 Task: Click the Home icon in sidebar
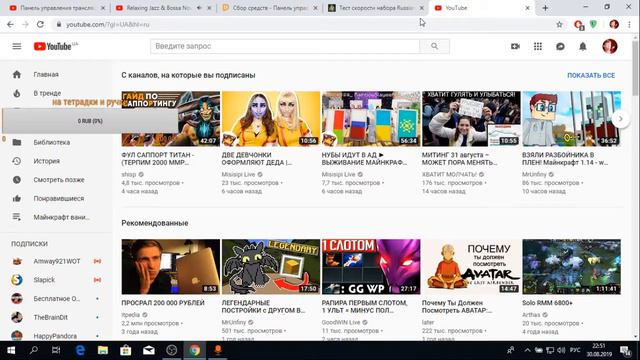point(17,74)
